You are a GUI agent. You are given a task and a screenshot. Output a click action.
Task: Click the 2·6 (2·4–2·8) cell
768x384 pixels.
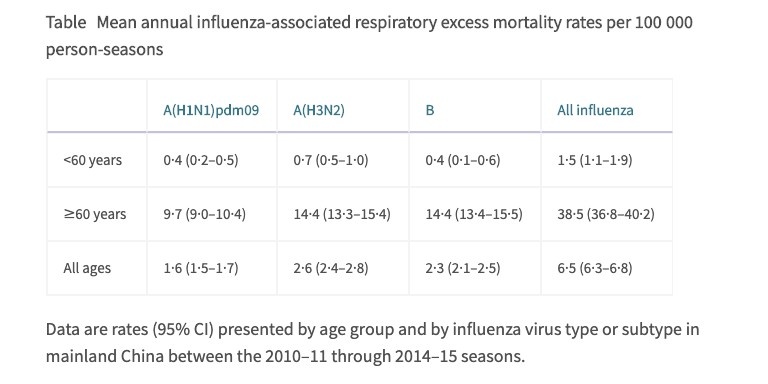point(331,268)
